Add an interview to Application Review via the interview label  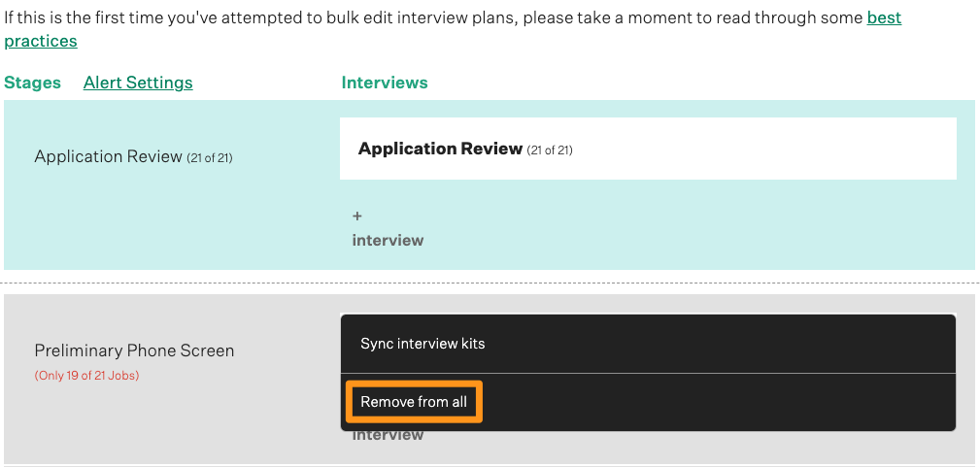point(388,240)
